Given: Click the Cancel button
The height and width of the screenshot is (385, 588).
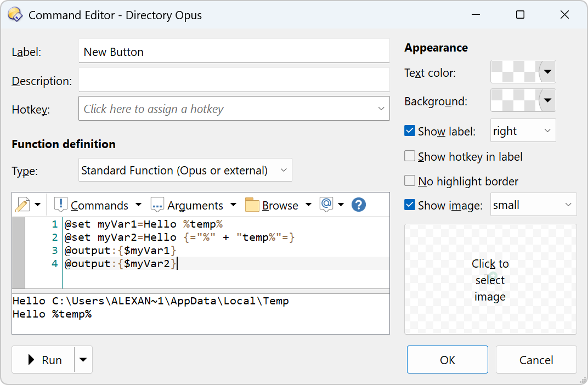Looking at the screenshot, I should click(x=536, y=360).
